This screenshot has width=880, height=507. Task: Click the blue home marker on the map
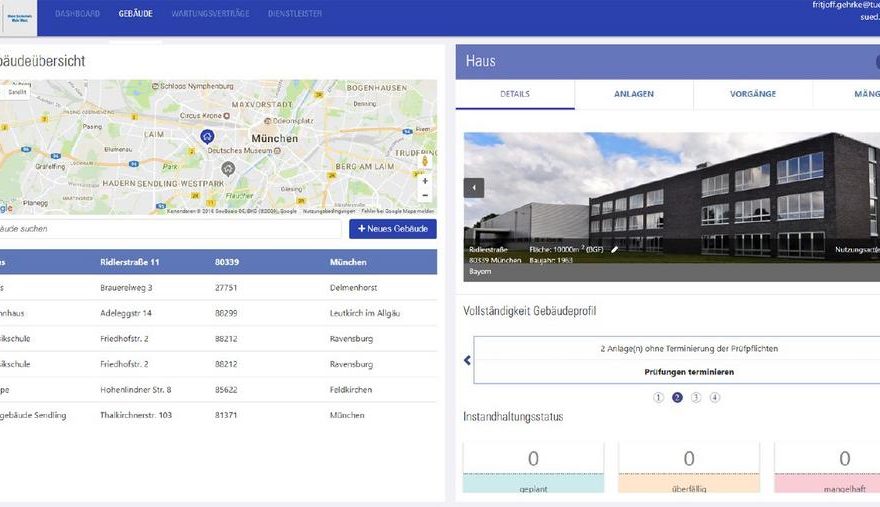pyautogui.click(x=207, y=136)
